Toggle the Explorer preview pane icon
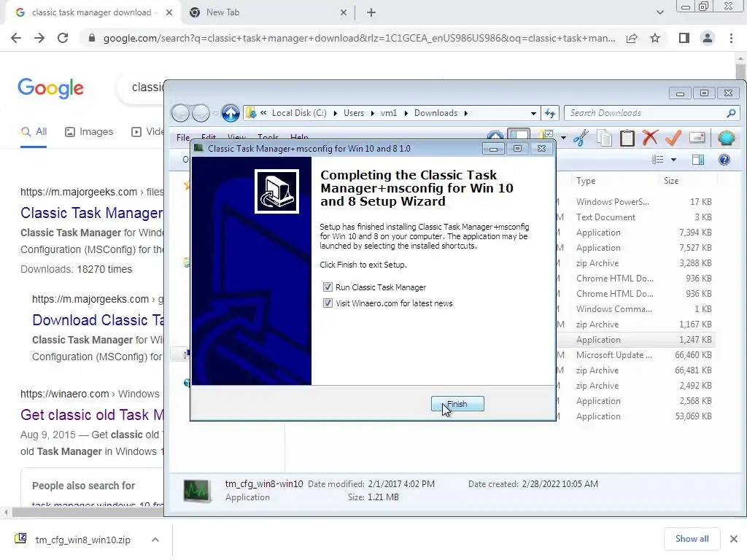747x560 pixels. 698,160
